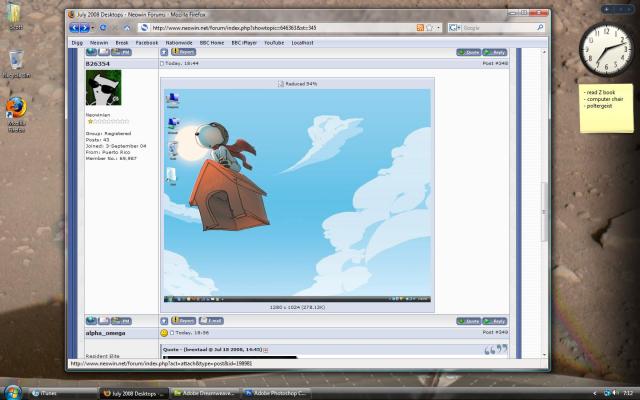Click B26354's avatar image

click(103, 87)
